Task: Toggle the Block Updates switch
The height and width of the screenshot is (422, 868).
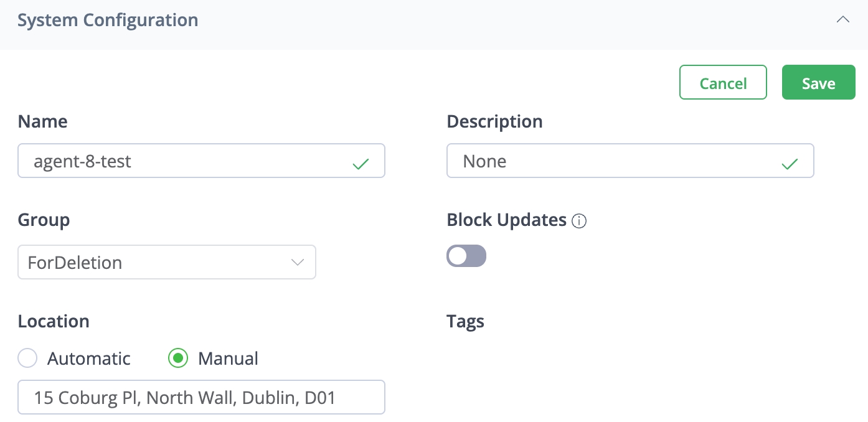Action: [x=466, y=256]
